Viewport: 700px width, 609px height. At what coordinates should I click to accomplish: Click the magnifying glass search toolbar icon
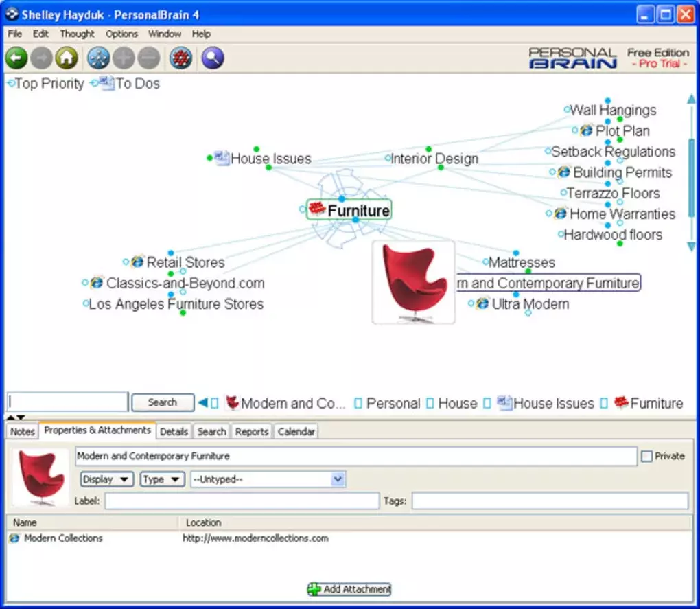pos(213,58)
